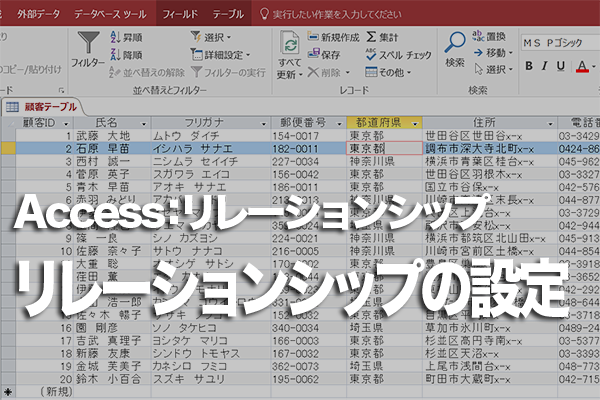Open the 外部データ ribbon tab
This screenshot has width=600, height=400.
(38, 14)
